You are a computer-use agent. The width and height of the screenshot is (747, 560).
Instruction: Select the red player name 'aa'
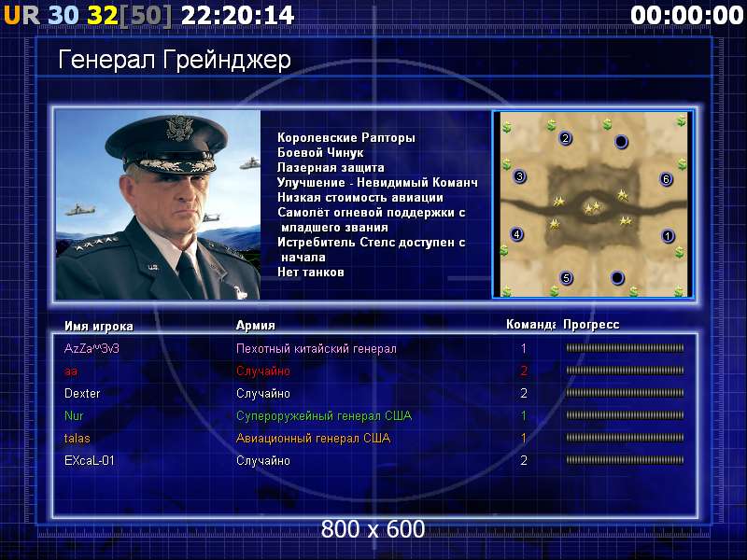[x=71, y=371]
